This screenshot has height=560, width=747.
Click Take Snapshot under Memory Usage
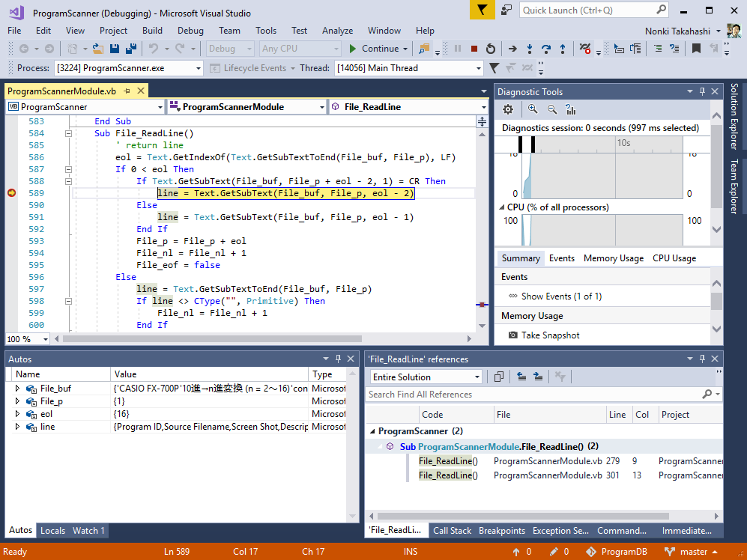tap(550, 335)
